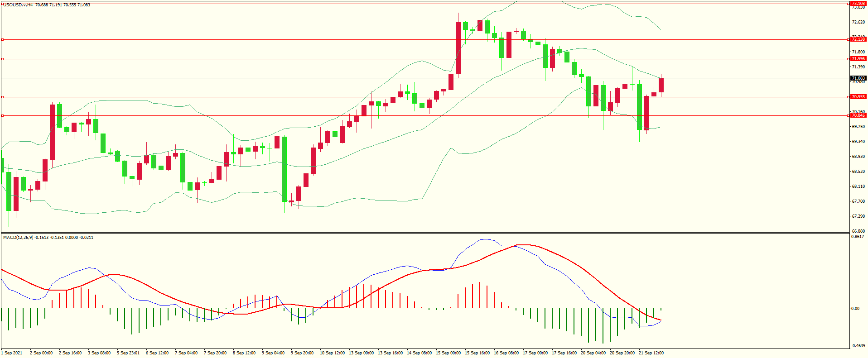Image resolution: width=868 pixels, height=358 pixels.
Task: Click the MACD zero level 0.00 label
Action: pos(855,309)
